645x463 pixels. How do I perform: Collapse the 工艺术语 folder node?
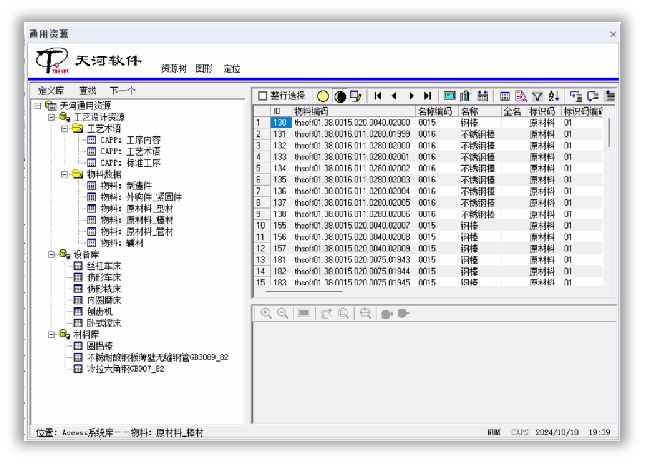pos(64,129)
